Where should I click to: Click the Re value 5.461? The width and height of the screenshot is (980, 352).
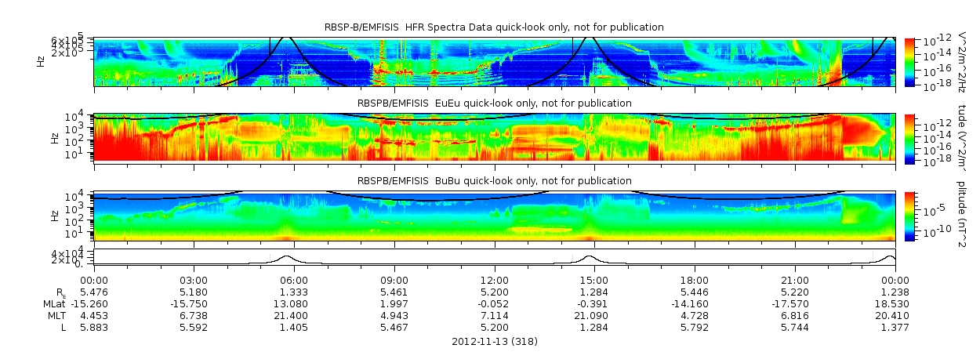394,292
